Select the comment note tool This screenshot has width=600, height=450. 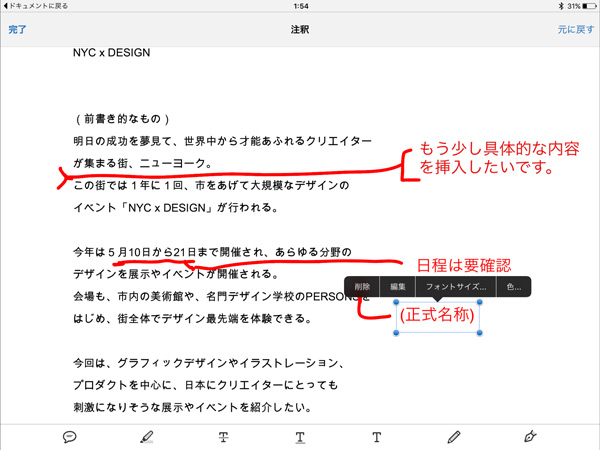pos(70,437)
